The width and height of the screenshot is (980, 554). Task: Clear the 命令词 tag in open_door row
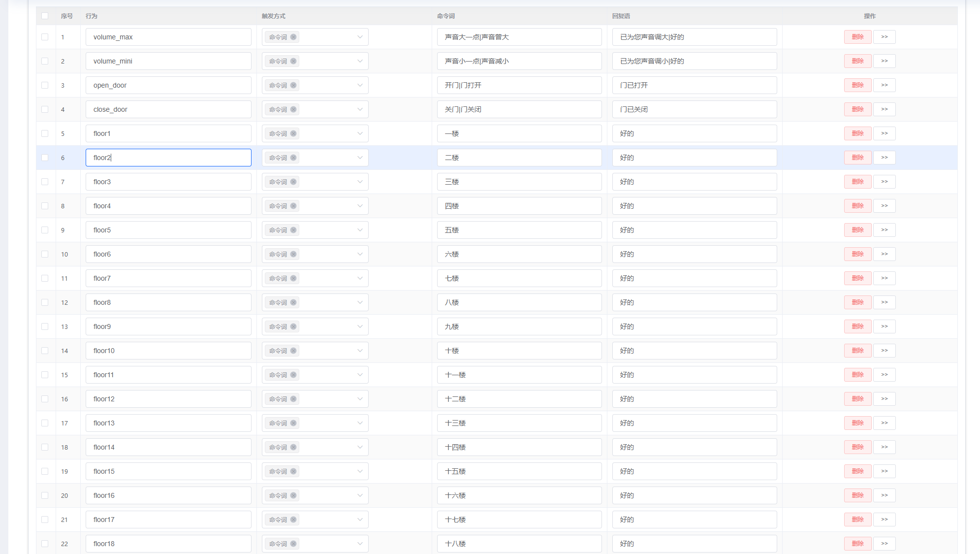(293, 85)
